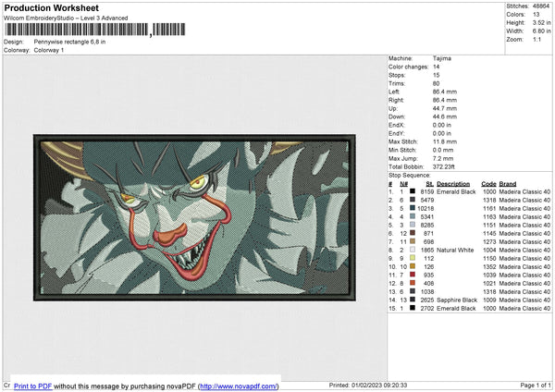Click stitch count 8159 in stop row 1
This screenshot has height=392, width=555.
point(426,191)
